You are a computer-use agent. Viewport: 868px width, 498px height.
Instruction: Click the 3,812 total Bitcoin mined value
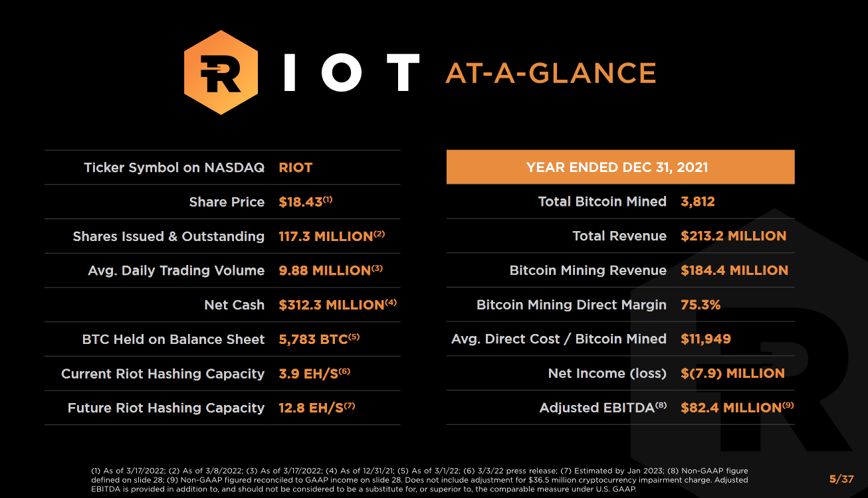(x=697, y=202)
